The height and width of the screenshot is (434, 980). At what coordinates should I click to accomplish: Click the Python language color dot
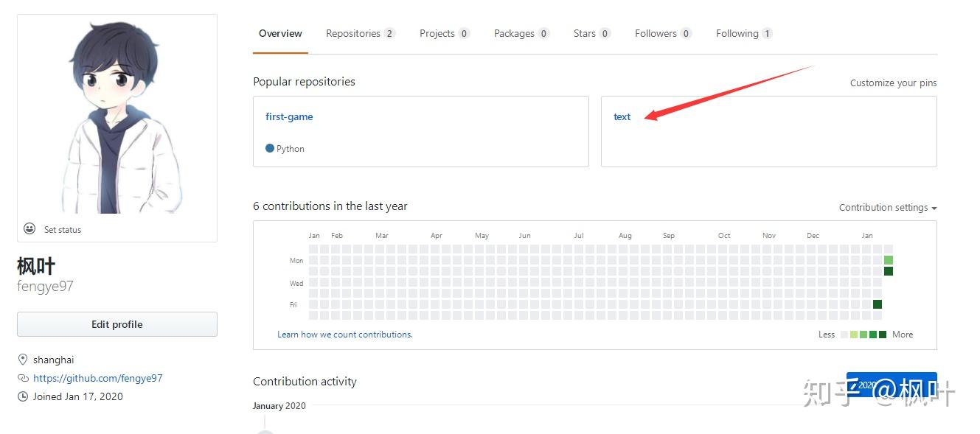tap(270, 148)
